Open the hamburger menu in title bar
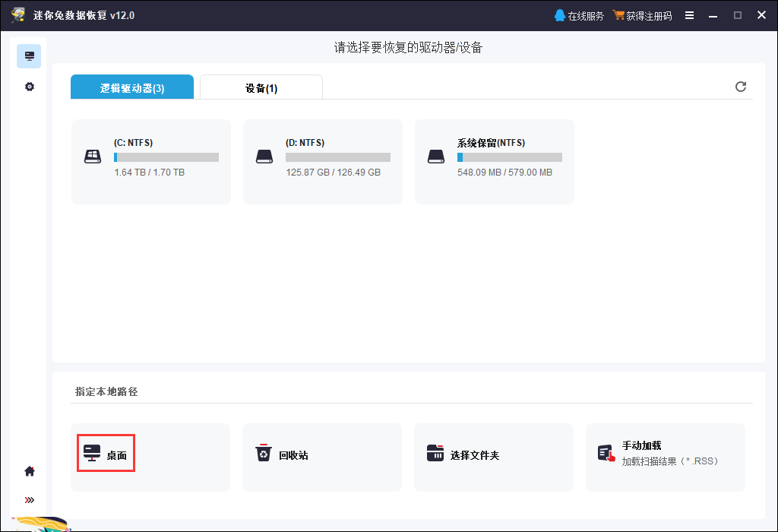 tap(689, 15)
